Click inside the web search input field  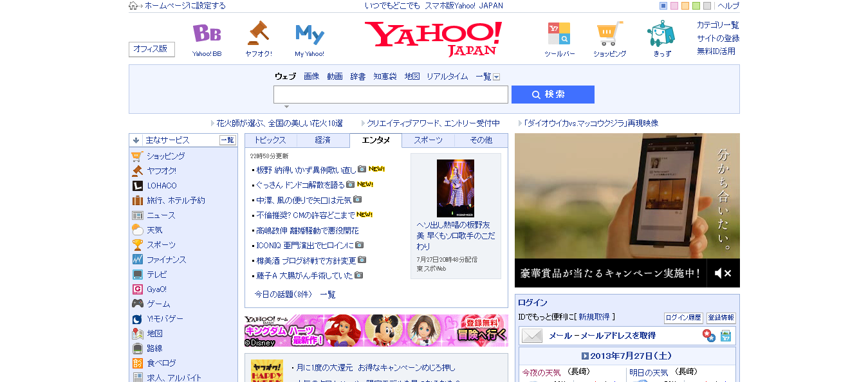[x=391, y=95]
